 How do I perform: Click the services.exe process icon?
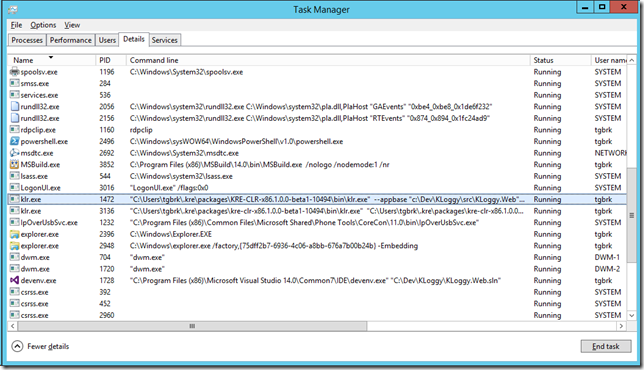coord(14,95)
